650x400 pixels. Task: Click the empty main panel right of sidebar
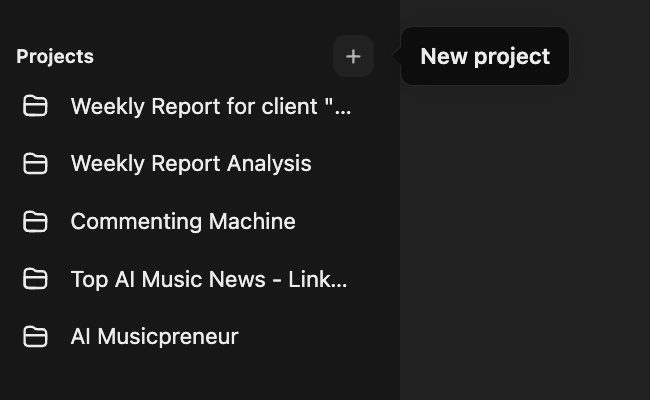point(525,250)
